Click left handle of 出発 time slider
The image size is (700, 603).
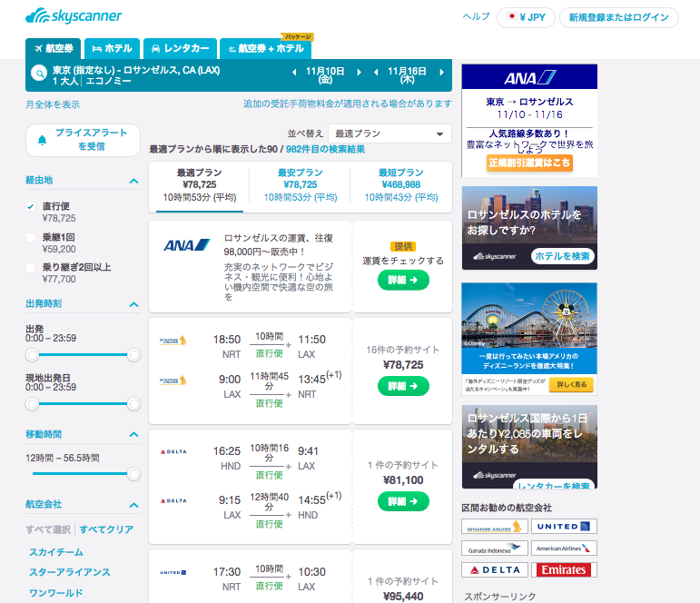coord(32,355)
